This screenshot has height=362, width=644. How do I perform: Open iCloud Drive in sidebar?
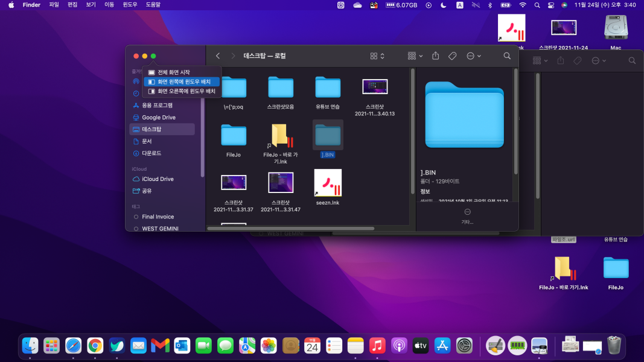162,179
